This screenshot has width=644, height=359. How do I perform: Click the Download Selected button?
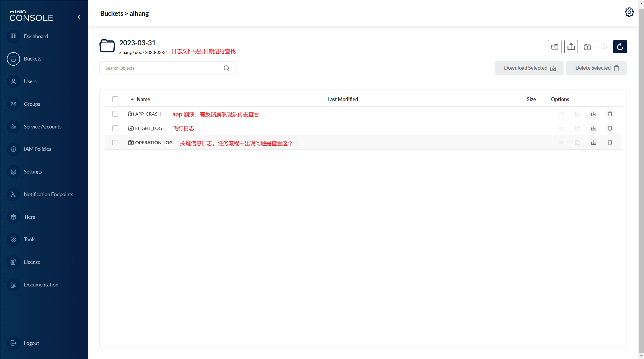[x=529, y=68]
